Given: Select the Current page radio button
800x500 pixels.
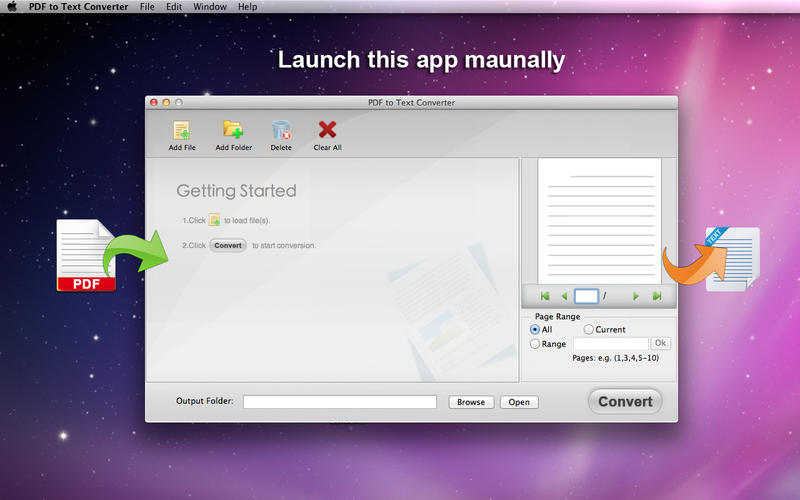Looking at the screenshot, I should click(588, 330).
